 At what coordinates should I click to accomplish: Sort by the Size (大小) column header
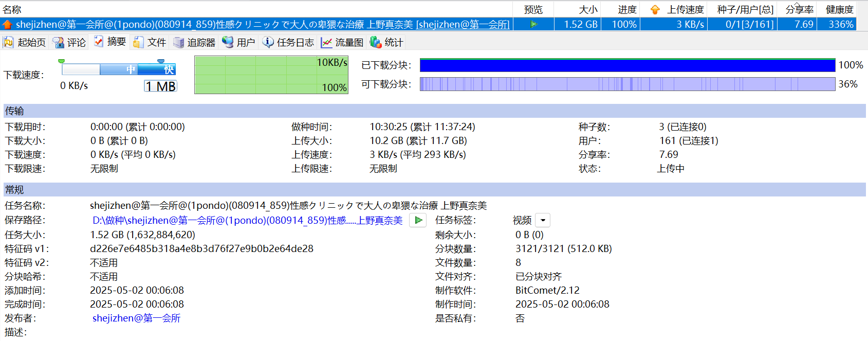click(x=587, y=10)
